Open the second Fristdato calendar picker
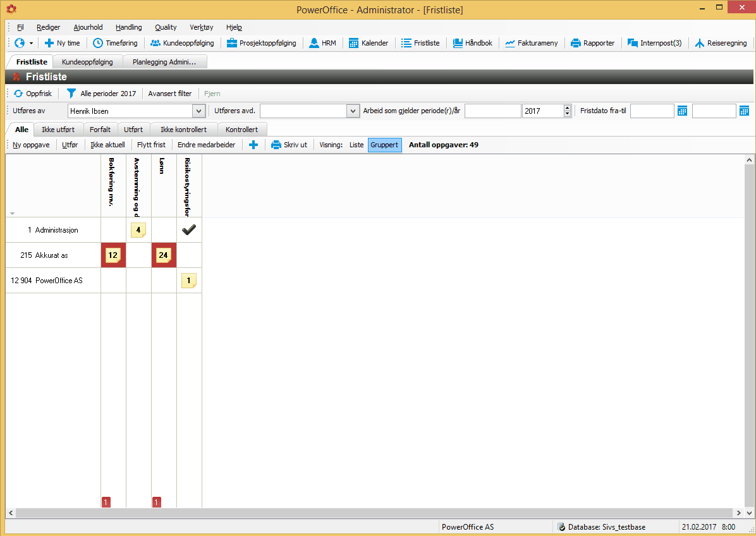 (x=745, y=111)
